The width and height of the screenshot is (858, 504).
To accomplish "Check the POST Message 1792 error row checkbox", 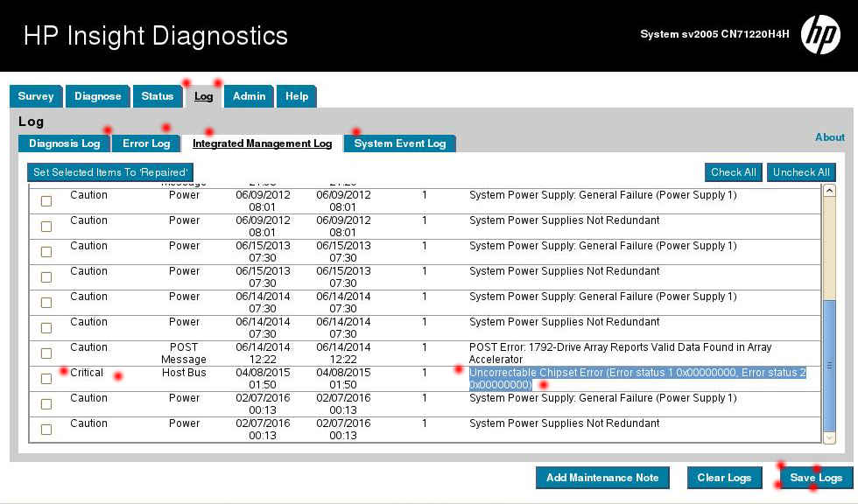I will tap(46, 353).
